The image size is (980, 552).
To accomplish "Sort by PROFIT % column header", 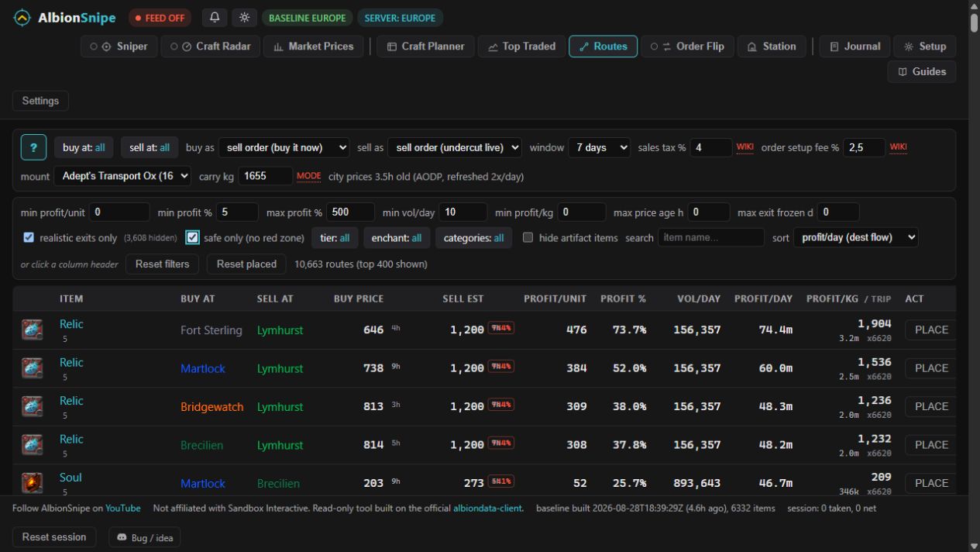I will pyautogui.click(x=623, y=298).
